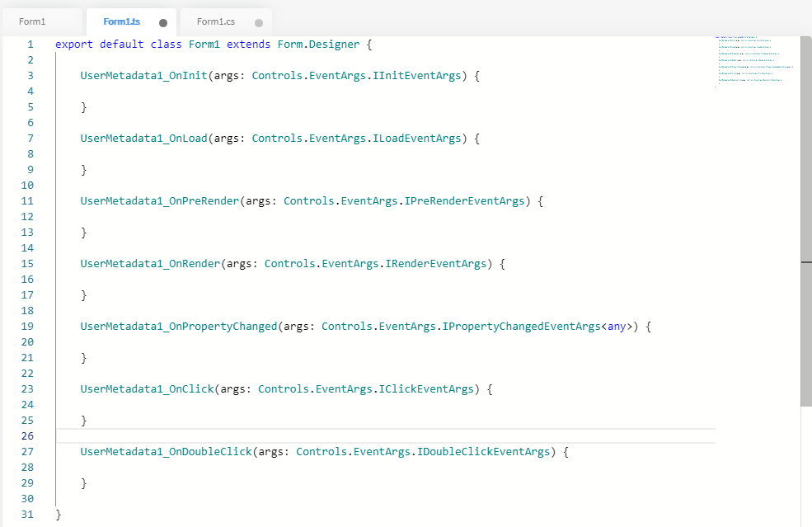Image resolution: width=812 pixels, height=527 pixels.
Task: Place cursor on empty highlighted line 26
Action: [x=330, y=436]
